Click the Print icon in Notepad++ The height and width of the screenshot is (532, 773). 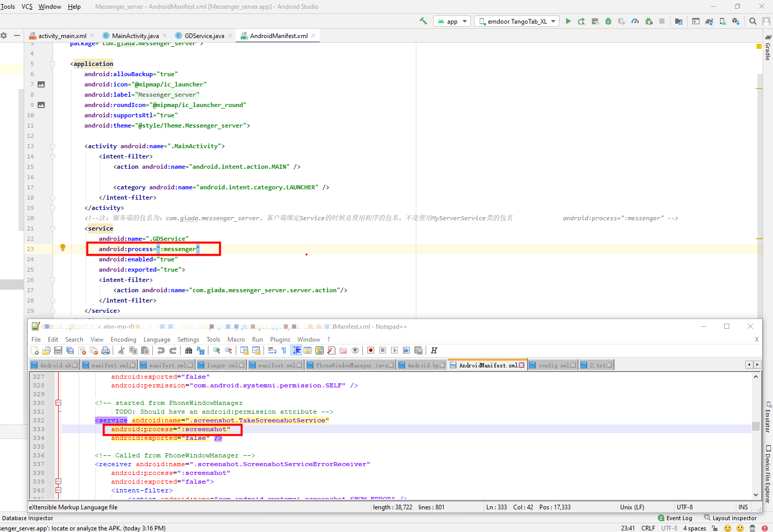[x=106, y=350]
